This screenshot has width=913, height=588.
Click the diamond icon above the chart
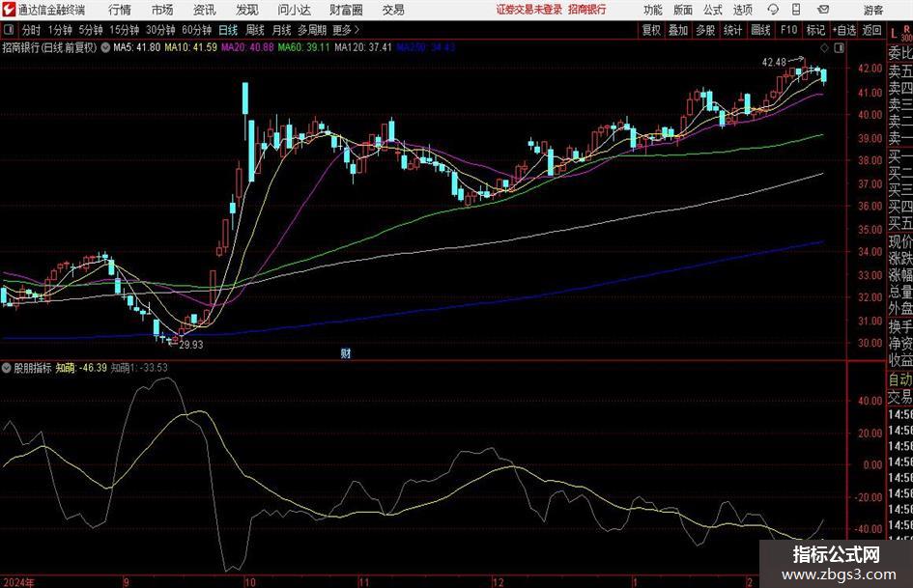coord(824,47)
